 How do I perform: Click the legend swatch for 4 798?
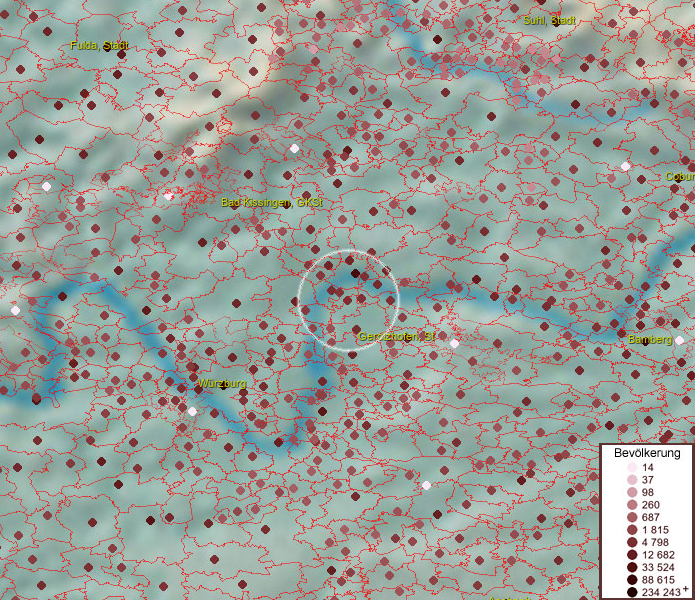[632, 542]
